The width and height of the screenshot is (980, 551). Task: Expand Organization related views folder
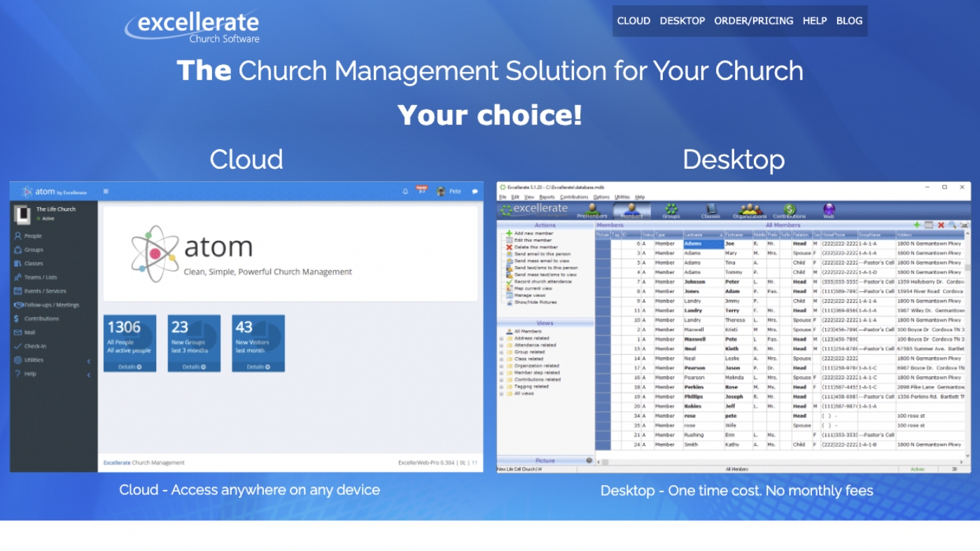click(x=501, y=365)
